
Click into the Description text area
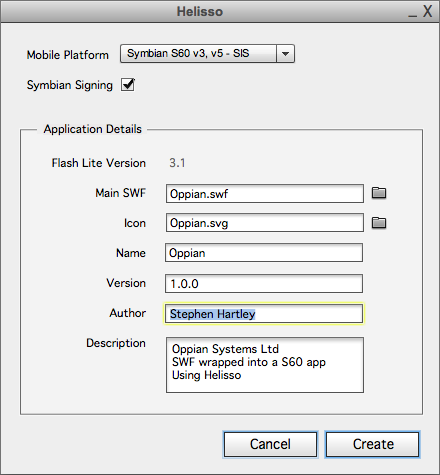(265, 365)
